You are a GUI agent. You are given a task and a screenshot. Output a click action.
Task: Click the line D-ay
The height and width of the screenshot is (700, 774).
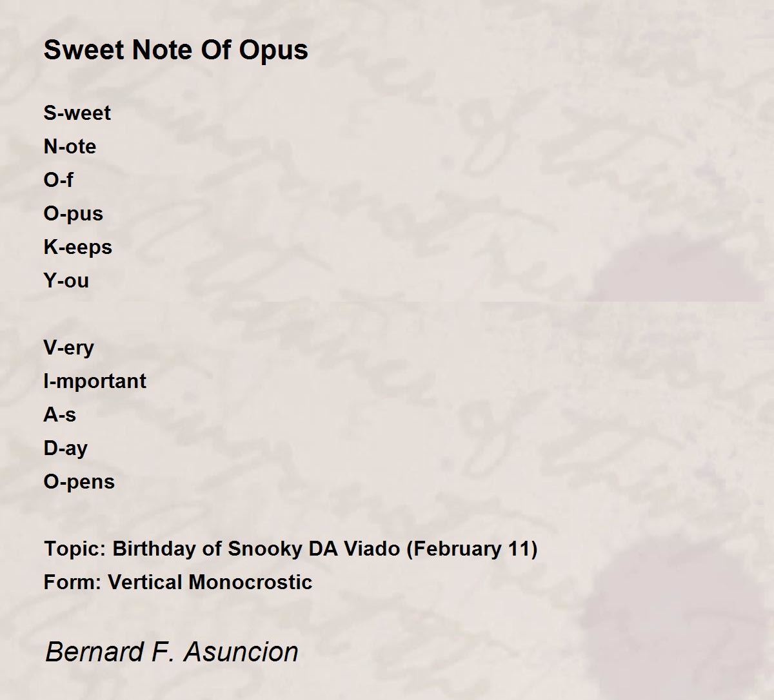pos(65,449)
